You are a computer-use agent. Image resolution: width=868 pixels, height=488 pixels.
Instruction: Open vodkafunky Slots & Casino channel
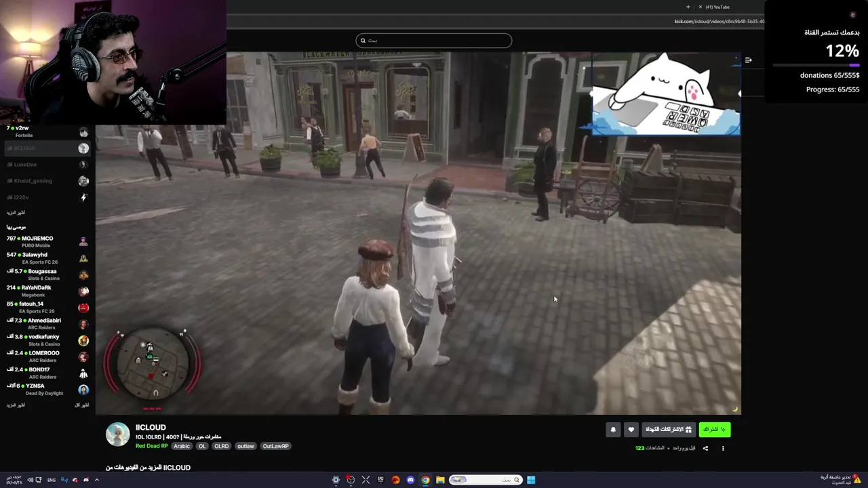tap(47, 340)
